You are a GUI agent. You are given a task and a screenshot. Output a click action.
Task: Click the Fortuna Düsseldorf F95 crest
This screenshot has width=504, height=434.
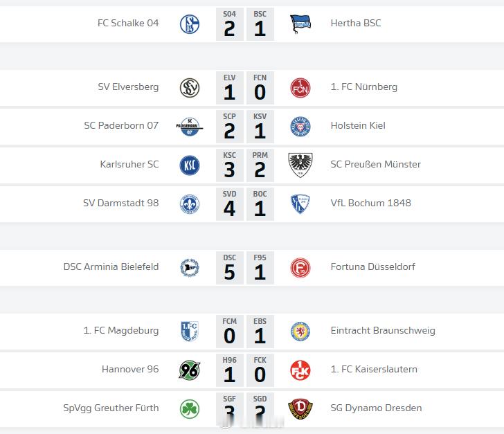click(300, 268)
